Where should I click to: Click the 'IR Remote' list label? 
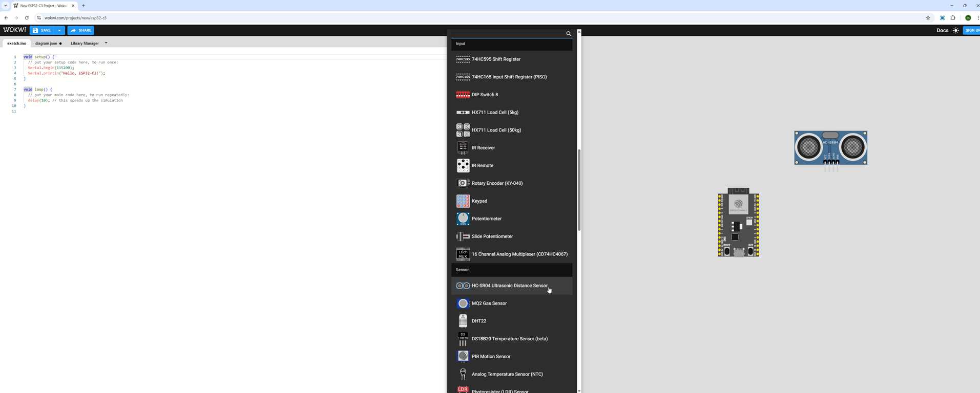(483, 166)
